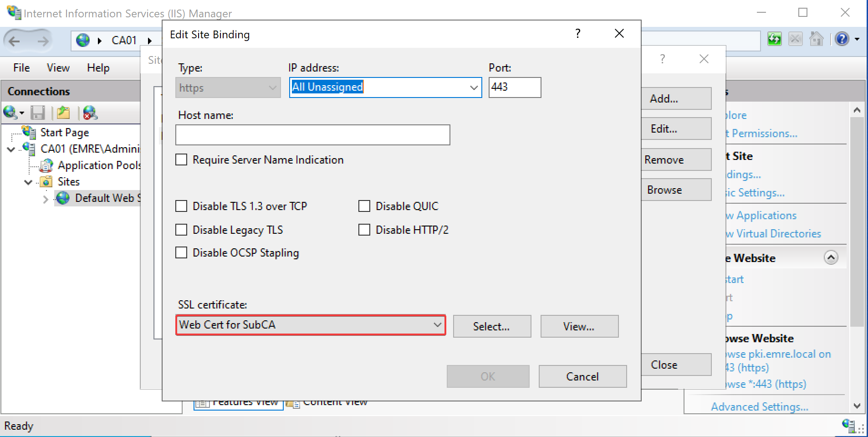The image size is (868, 437).
Task: Collapse the Sites tree node
Action: tap(28, 182)
